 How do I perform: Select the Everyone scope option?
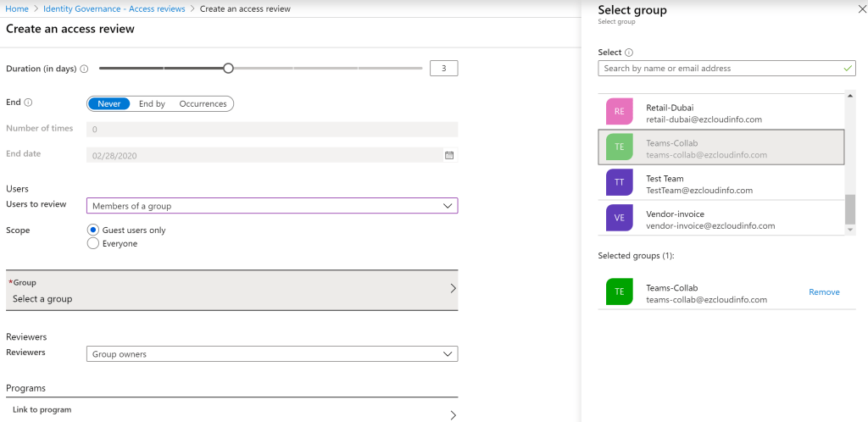93,243
